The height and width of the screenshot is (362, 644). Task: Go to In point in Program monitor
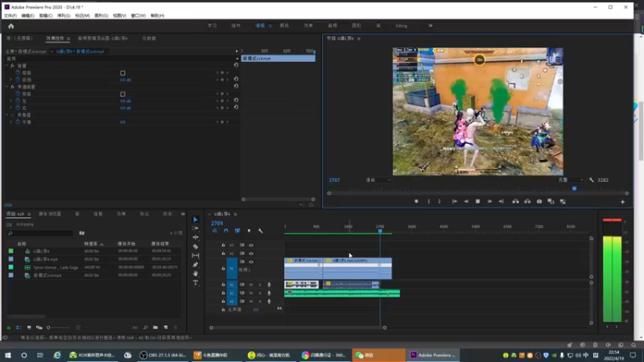(x=455, y=202)
